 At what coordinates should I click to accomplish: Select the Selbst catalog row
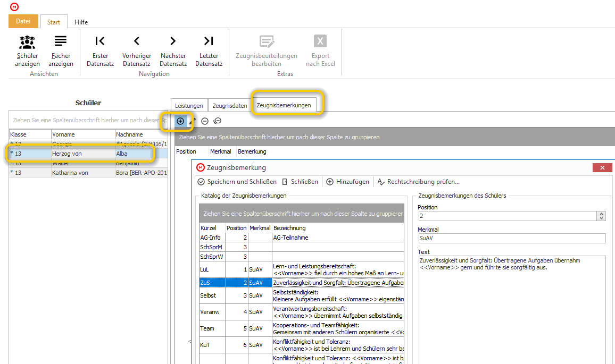click(302, 295)
